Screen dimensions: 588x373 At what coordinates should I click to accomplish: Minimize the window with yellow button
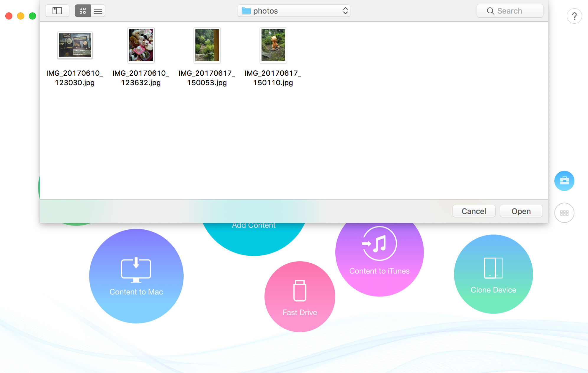coord(21,16)
